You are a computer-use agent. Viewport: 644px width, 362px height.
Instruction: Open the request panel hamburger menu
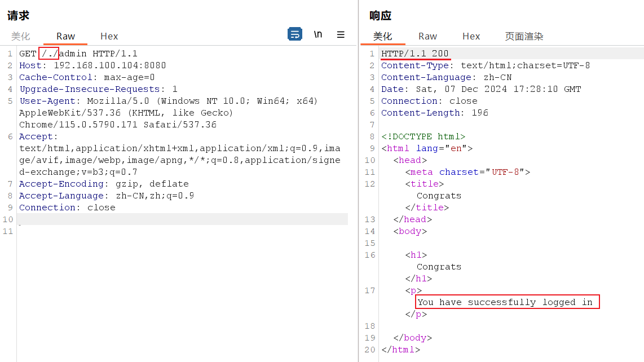pos(341,34)
